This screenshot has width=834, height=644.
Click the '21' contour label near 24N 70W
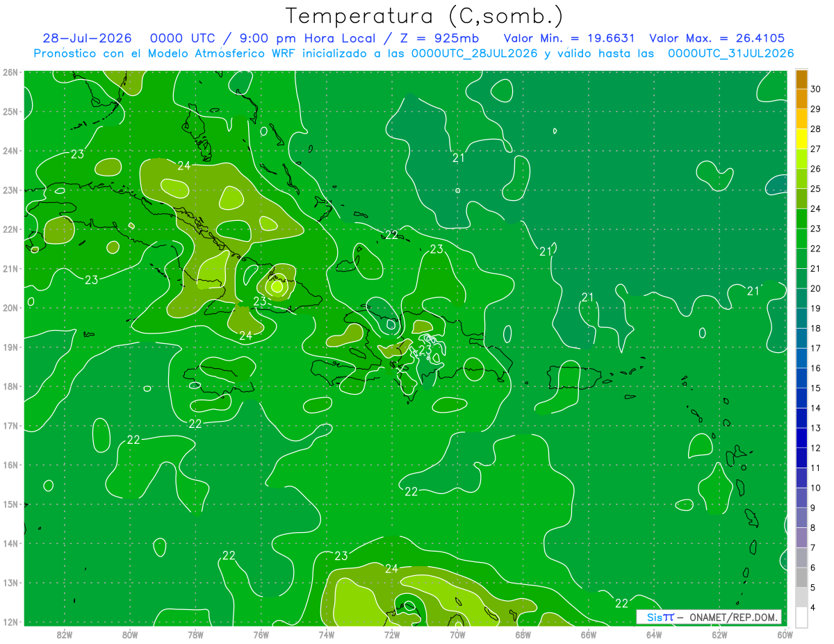click(458, 158)
